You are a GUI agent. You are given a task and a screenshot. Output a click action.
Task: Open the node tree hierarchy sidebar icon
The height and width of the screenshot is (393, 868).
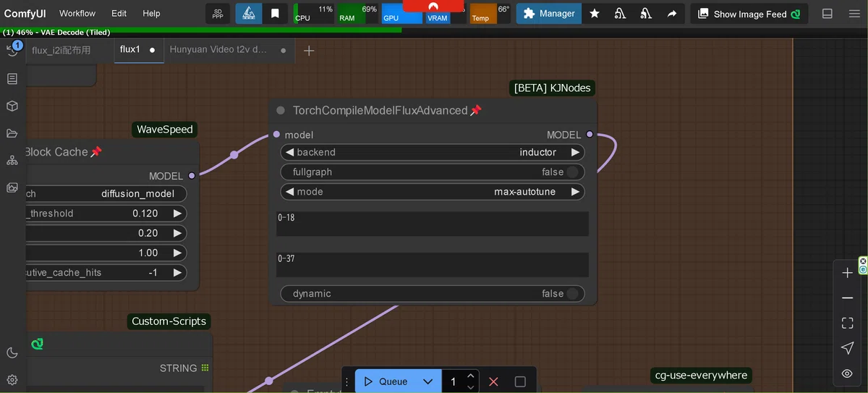pos(12,161)
